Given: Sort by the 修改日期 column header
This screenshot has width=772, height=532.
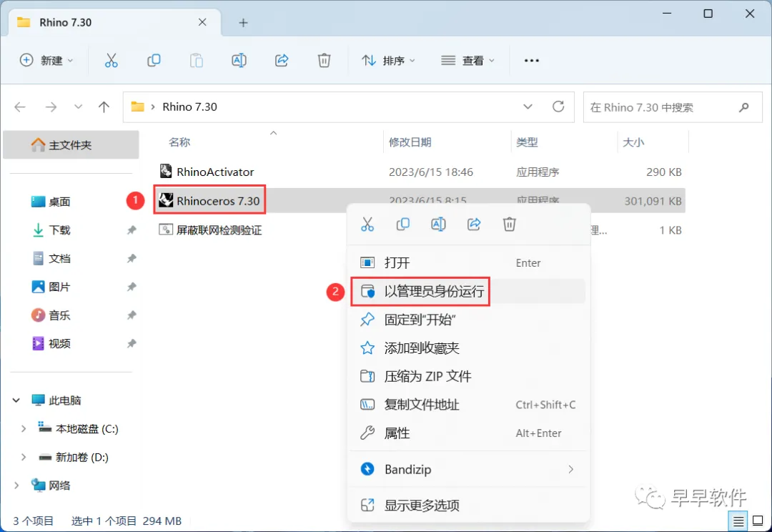Looking at the screenshot, I should [410, 142].
